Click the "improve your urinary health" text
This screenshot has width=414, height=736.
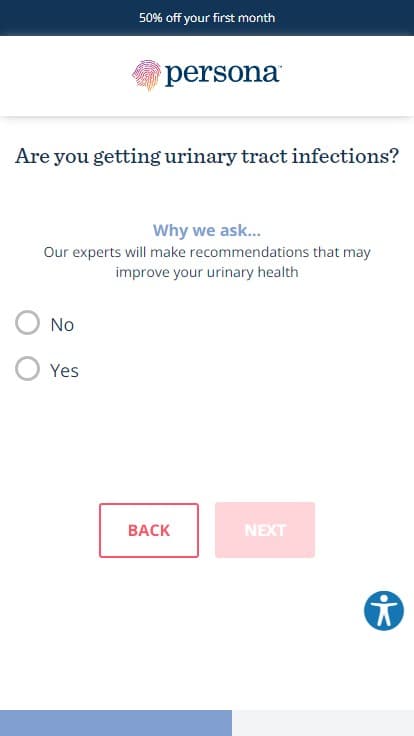[x=207, y=272]
